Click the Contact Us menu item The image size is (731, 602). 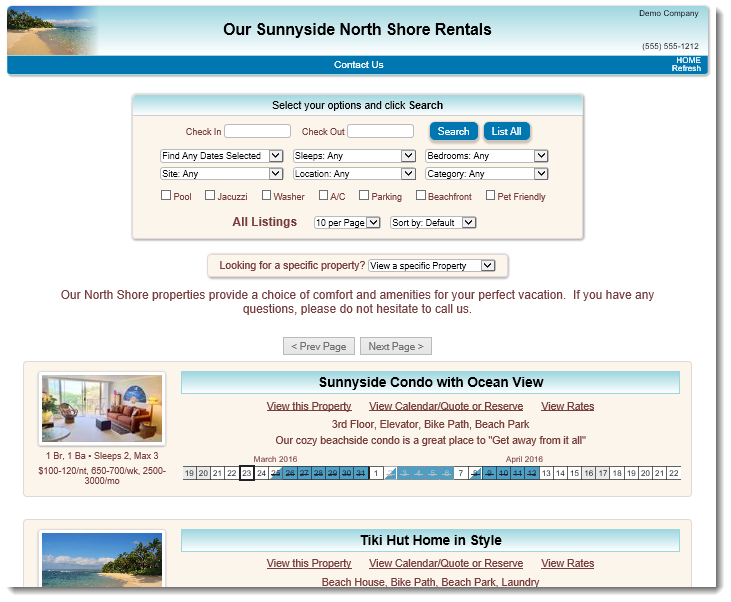pyautogui.click(x=359, y=65)
